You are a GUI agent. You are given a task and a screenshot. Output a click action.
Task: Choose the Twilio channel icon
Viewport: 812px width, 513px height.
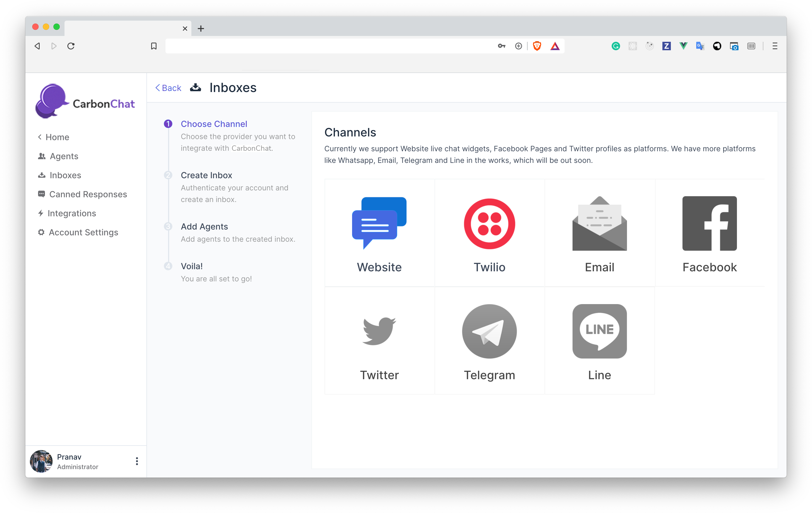click(489, 224)
